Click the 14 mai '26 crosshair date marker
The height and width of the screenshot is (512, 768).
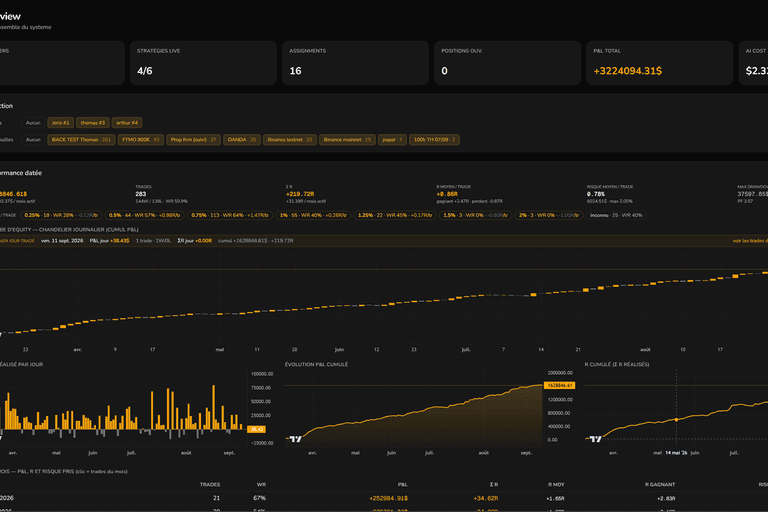pos(676,453)
